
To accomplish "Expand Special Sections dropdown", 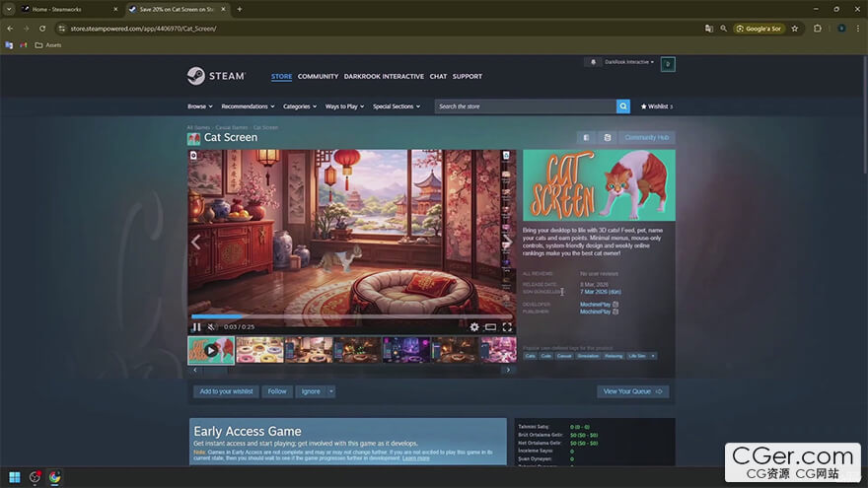I will coord(397,106).
